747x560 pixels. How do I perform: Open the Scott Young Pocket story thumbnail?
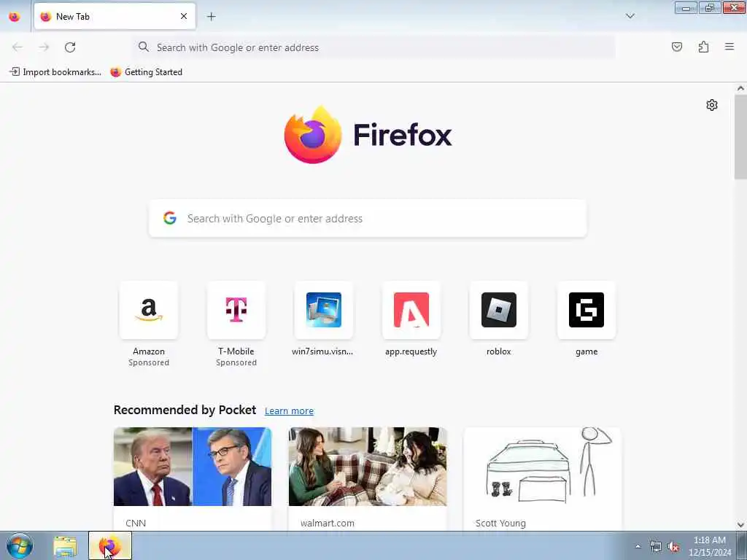pos(543,467)
